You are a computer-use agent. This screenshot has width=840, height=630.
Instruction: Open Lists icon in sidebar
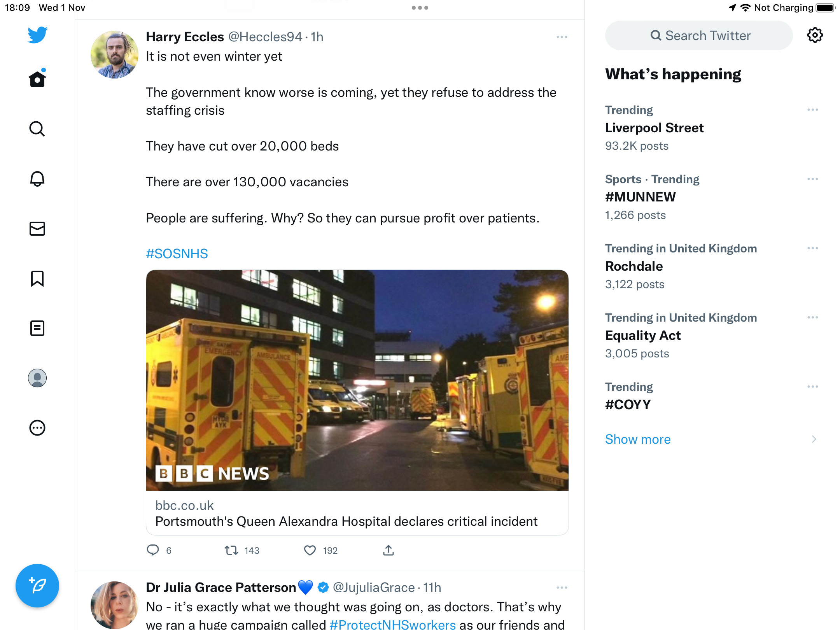coord(37,328)
